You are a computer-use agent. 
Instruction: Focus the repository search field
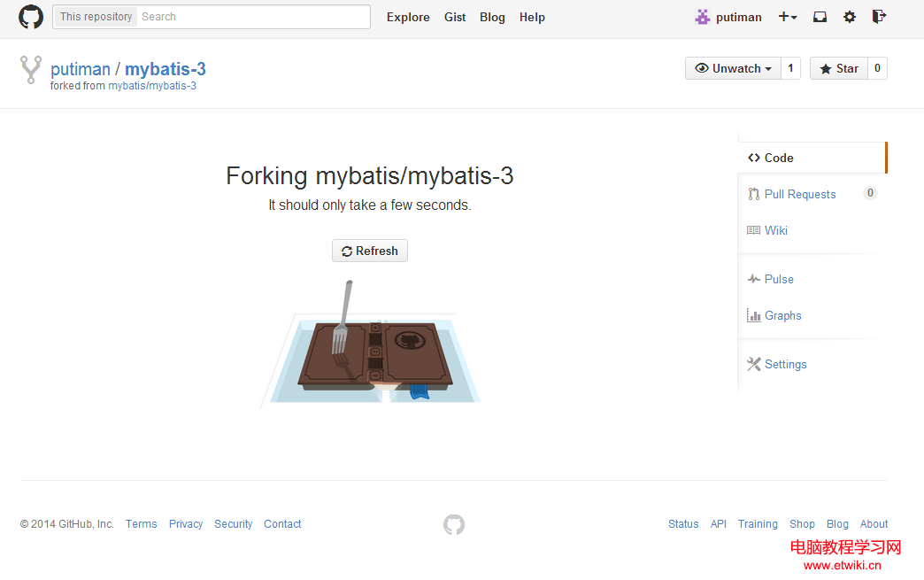[x=253, y=17]
